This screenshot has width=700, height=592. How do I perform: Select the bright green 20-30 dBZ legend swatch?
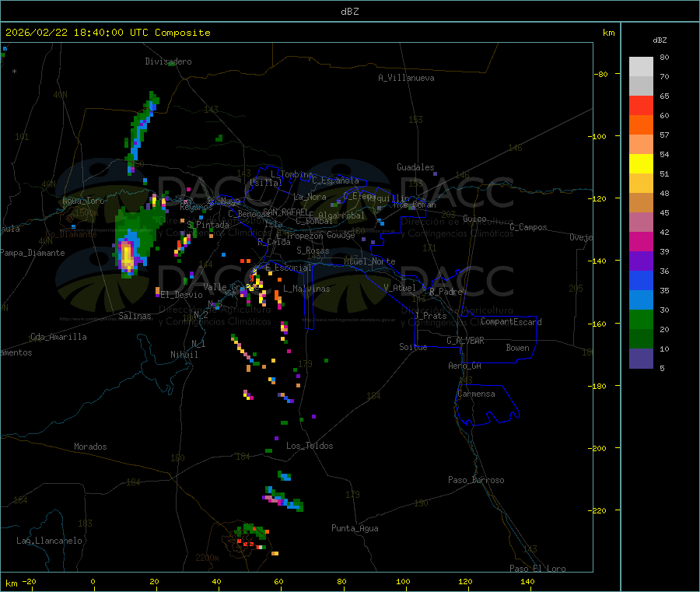(x=641, y=319)
